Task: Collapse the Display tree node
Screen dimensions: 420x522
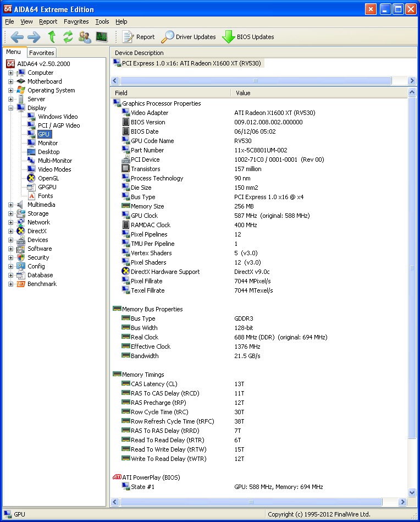Action: pyautogui.click(x=10, y=108)
